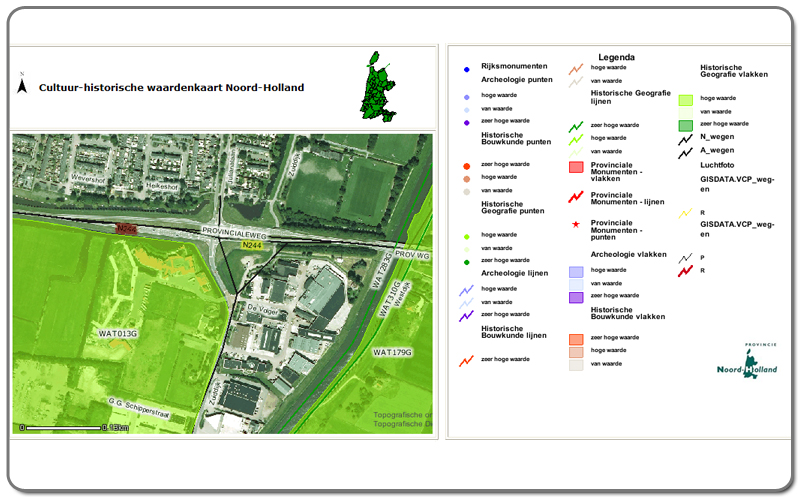Click the 'Luchtfoto' legend entry
Screen dimensions: 800x500
point(717,165)
